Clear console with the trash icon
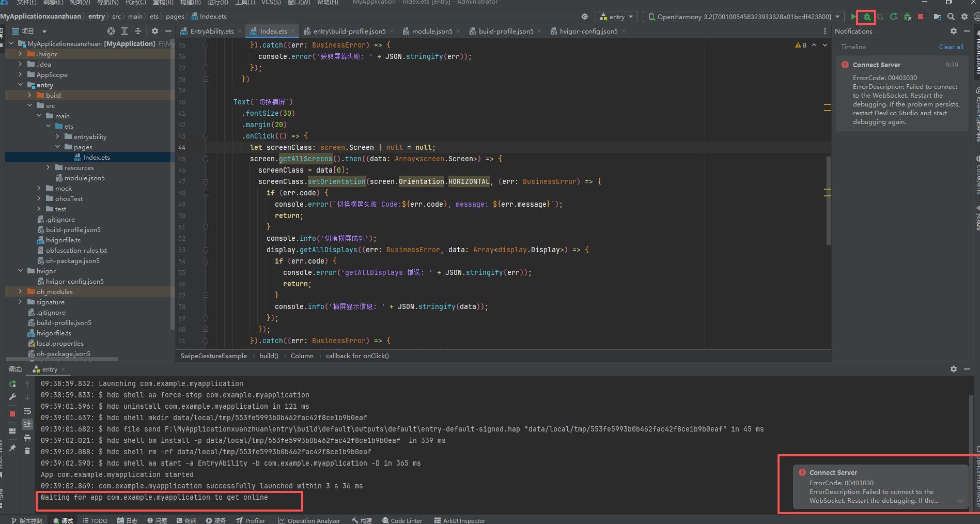Image resolution: width=980 pixels, height=524 pixels. pyautogui.click(x=27, y=451)
